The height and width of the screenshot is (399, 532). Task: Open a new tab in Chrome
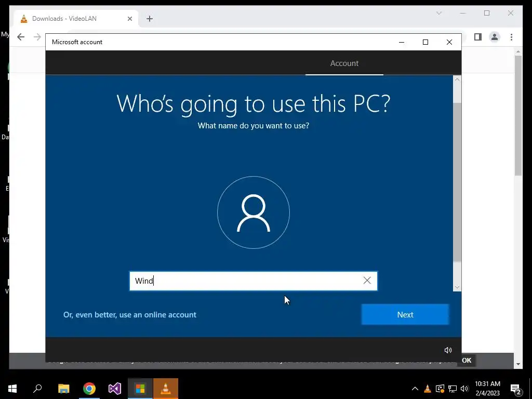pyautogui.click(x=150, y=19)
